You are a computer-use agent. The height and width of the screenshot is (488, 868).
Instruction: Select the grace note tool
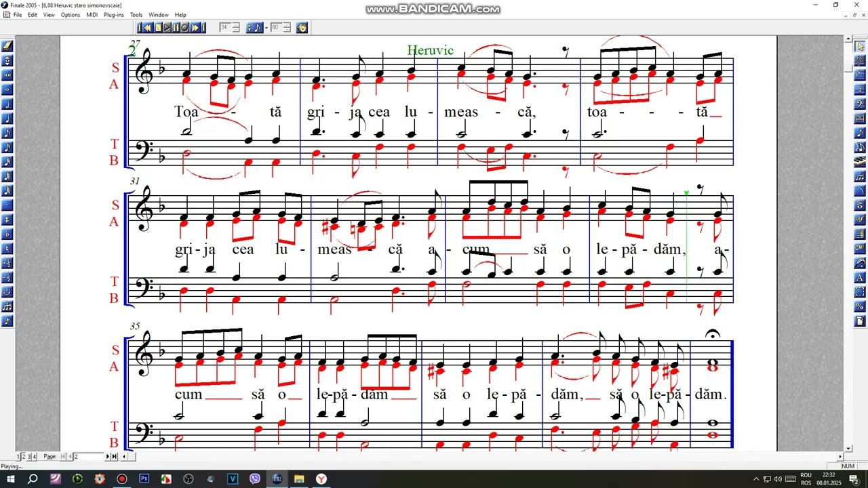(7, 321)
